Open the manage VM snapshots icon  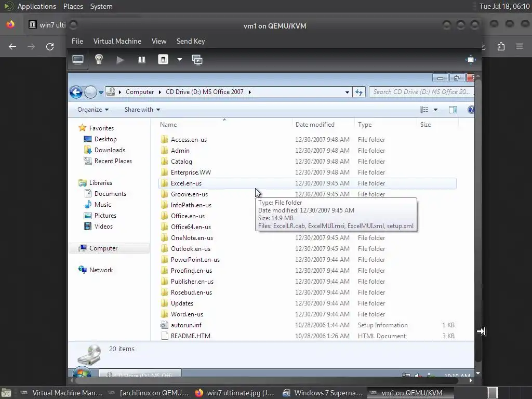coord(197,60)
